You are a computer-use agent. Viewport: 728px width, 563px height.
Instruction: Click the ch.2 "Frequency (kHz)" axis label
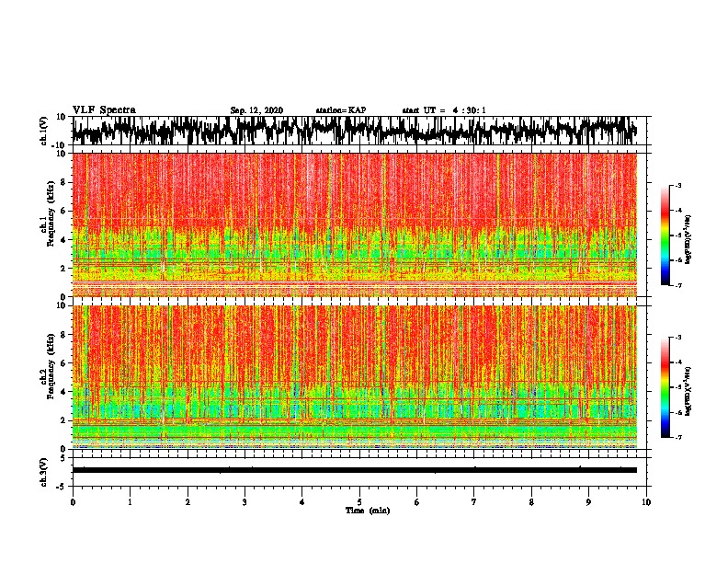(51, 366)
